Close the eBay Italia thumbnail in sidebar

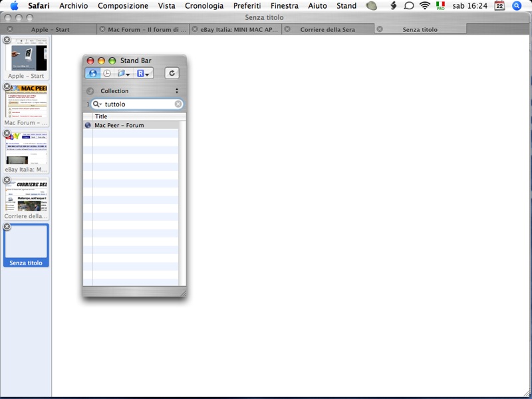point(7,133)
